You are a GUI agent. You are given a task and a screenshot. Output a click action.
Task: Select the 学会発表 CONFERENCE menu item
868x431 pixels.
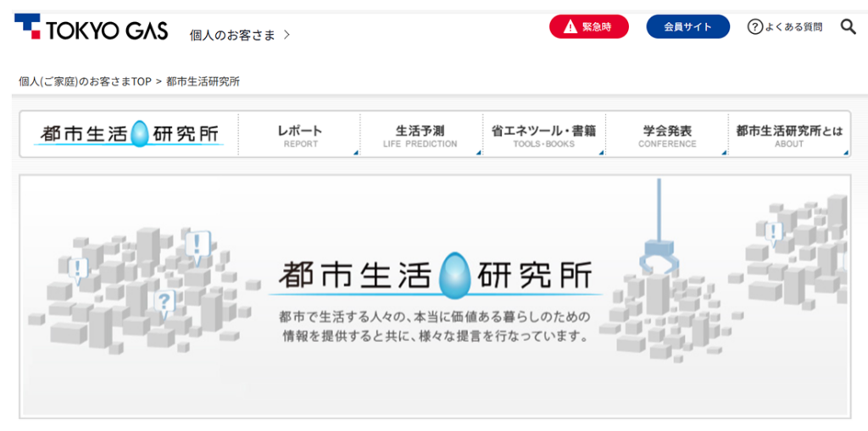[x=667, y=135]
